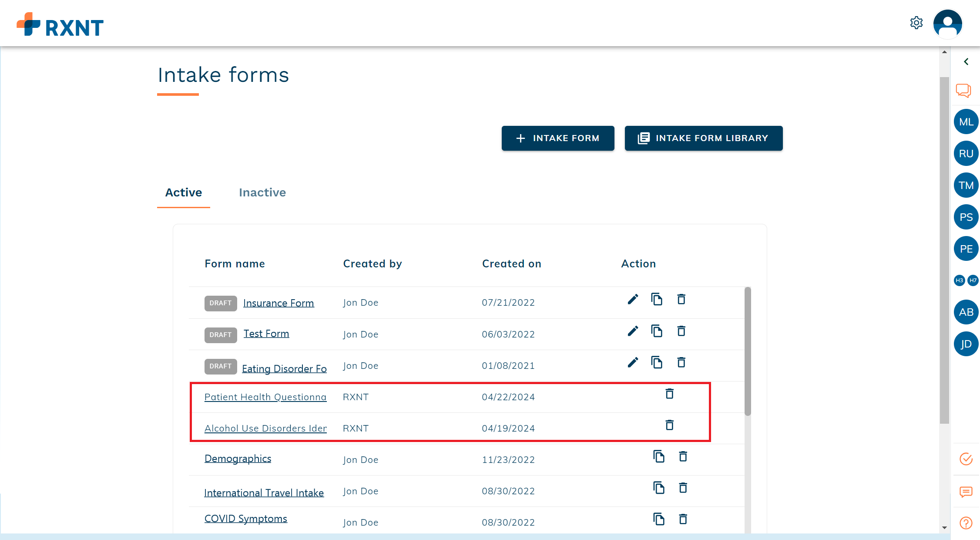The height and width of the screenshot is (540, 980).
Task: Copy the Insurance Form
Action: pyautogui.click(x=657, y=299)
